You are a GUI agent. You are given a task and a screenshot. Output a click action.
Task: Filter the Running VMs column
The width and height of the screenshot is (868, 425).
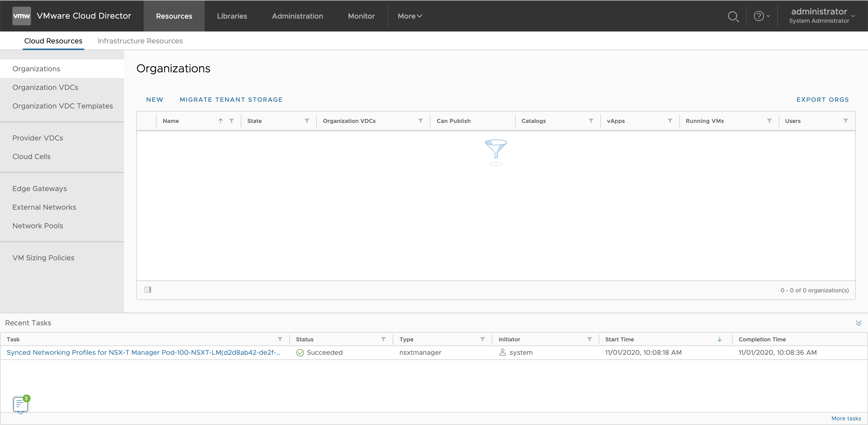pyautogui.click(x=769, y=121)
